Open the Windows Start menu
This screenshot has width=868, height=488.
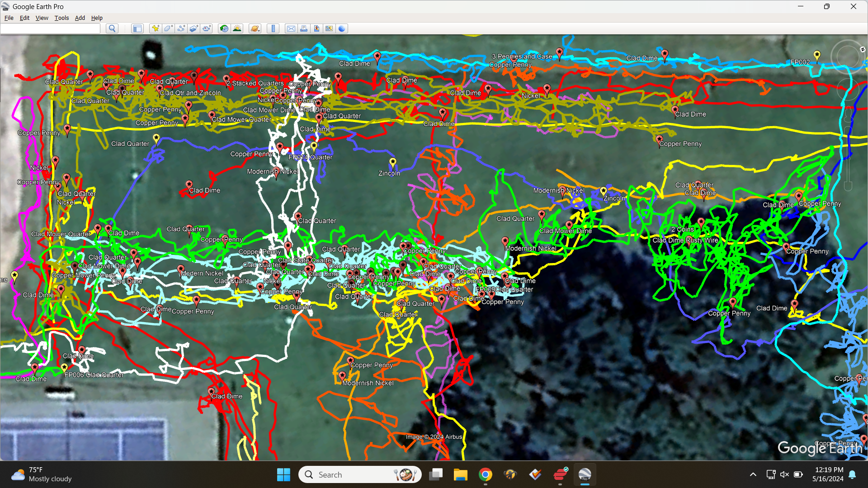coord(283,474)
